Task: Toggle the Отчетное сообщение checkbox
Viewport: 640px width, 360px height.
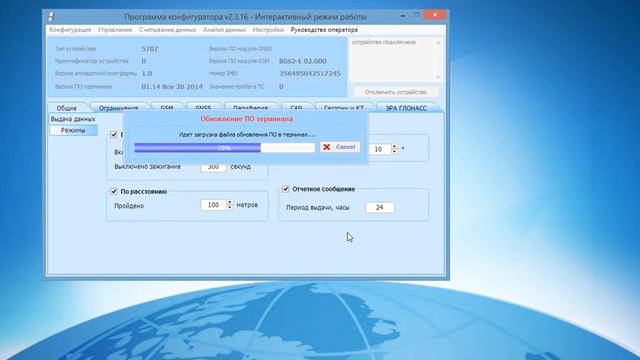Action: click(x=286, y=189)
